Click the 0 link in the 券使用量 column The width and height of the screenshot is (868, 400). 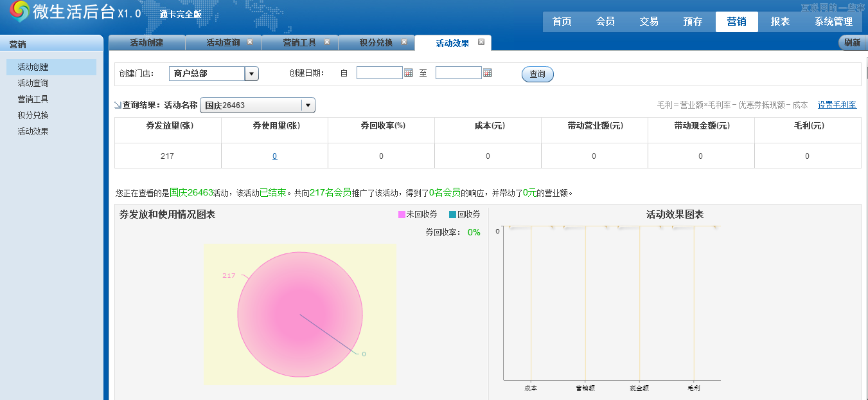pyautogui.click(x=274, y=156)
